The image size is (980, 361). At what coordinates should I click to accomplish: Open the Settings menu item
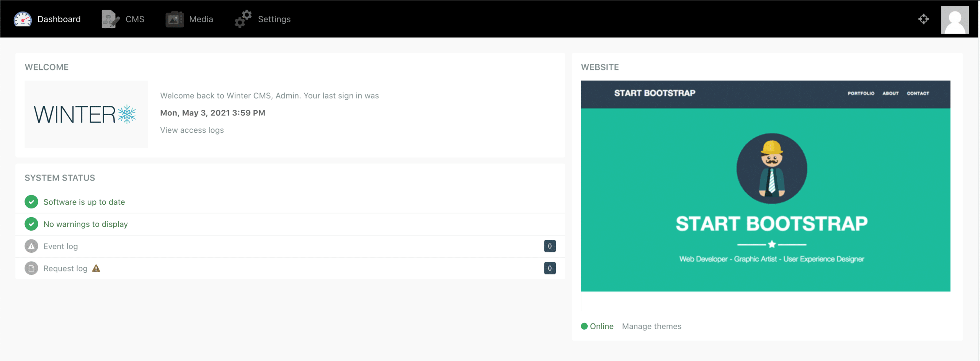coord(274,19)
